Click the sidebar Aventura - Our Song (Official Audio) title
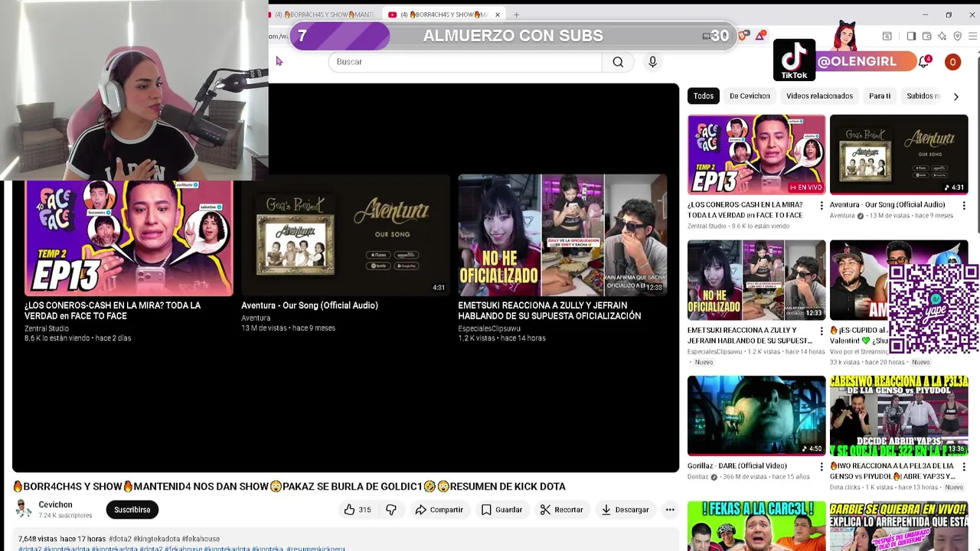Viewport: 980px width, 551px height. click(887, 205)
